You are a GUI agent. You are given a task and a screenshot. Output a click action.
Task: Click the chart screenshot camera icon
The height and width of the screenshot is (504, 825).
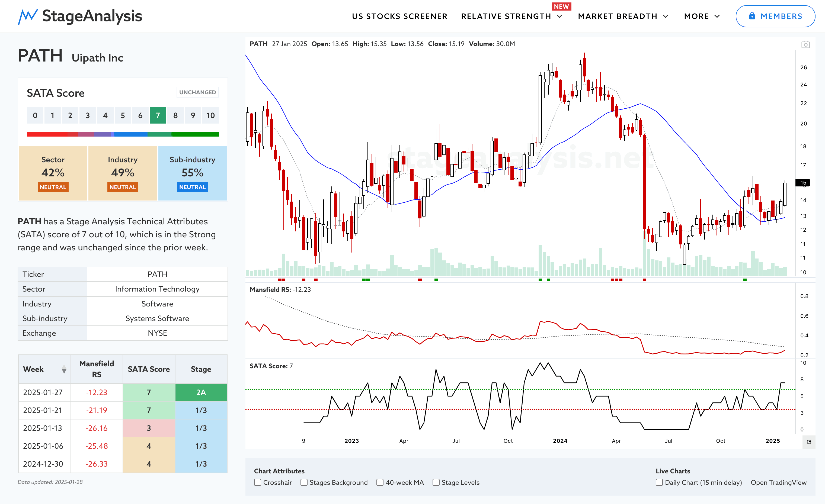(805, 44)
